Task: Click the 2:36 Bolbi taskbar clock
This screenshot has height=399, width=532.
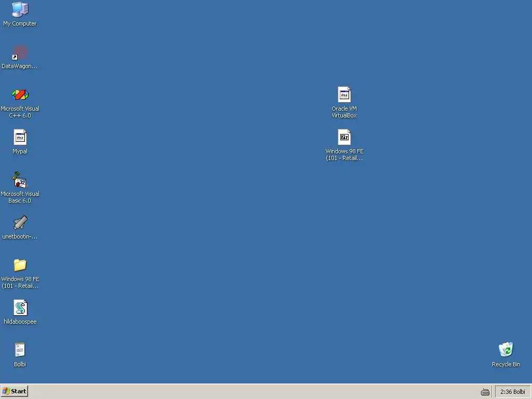Action: [x=512, y=392]
